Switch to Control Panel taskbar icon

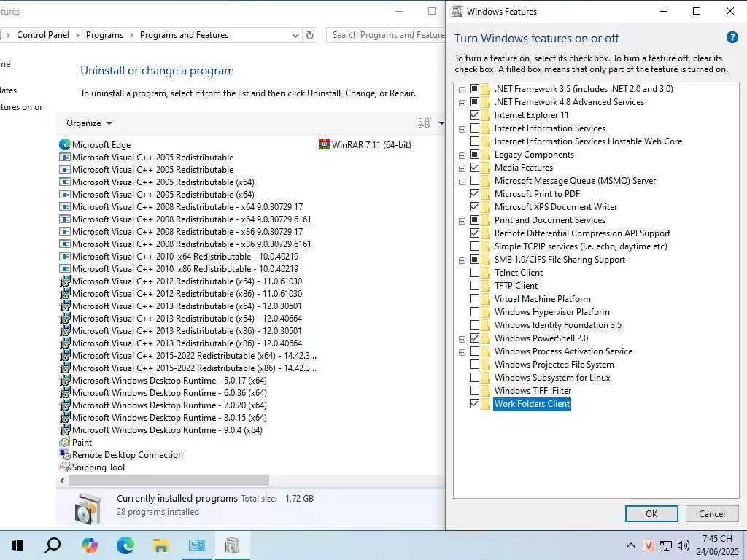click(x=196, y=545)
